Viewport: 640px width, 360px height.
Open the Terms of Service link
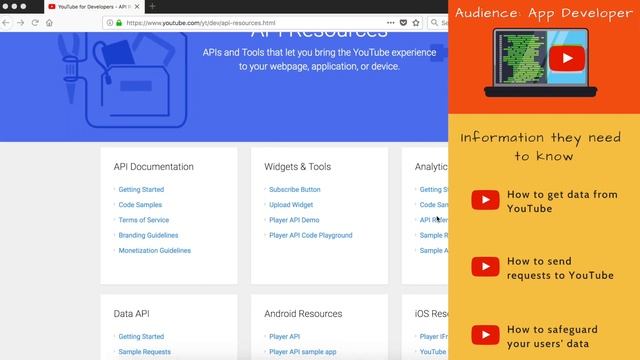144,220
